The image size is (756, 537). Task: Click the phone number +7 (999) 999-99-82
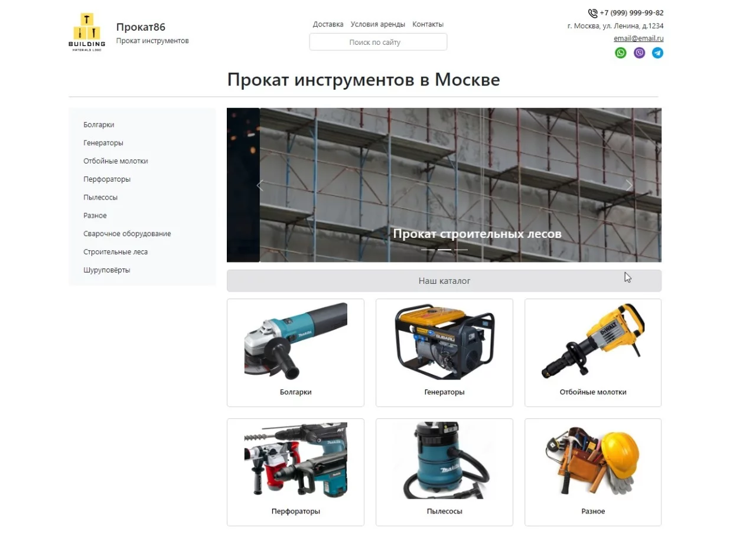631,13
